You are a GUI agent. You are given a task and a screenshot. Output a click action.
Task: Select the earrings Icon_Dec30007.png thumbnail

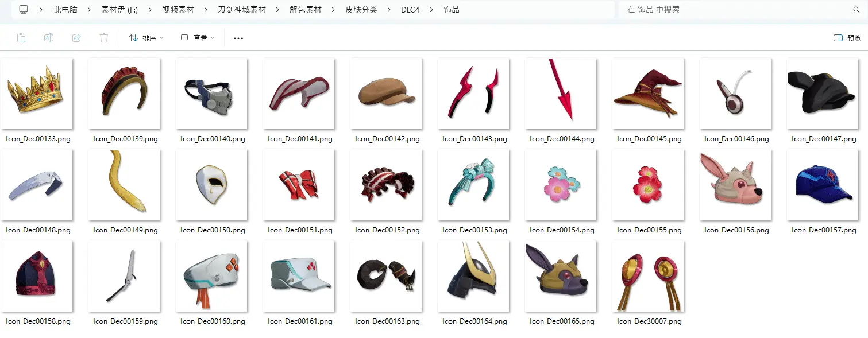coord(648,276)
